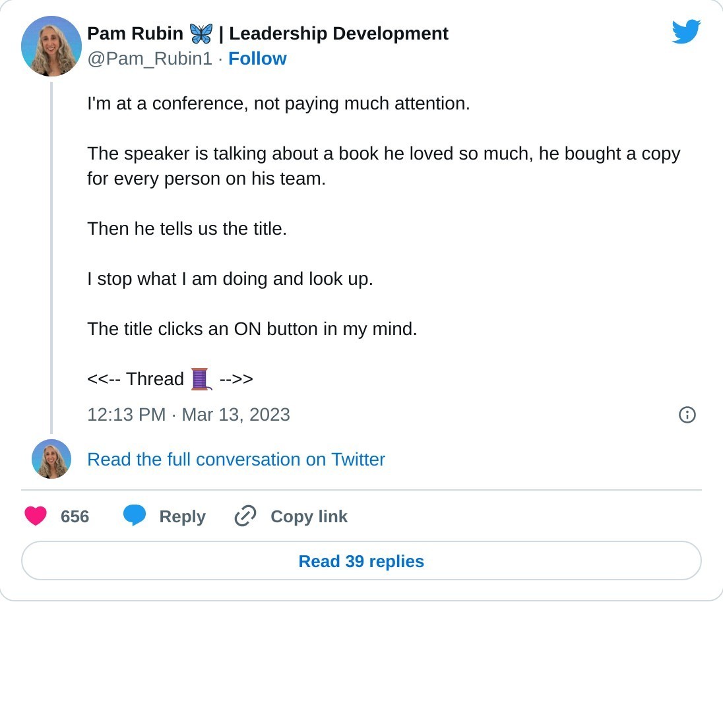Click the Copy link text label
Viewport: 723px width, 728px height.
pyautogui.click(x=309, y=517)
